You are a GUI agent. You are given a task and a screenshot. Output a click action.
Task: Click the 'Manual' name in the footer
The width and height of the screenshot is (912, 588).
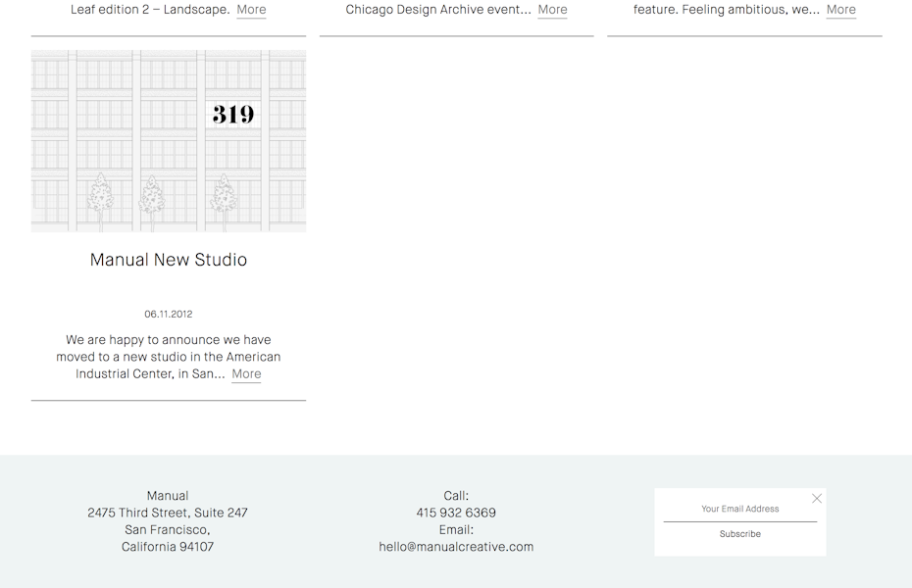tap(168, 496)
